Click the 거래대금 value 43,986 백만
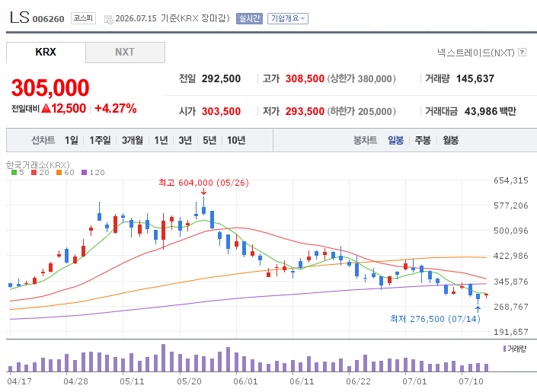This screenshot has width=537, height=392. point(490,111)
